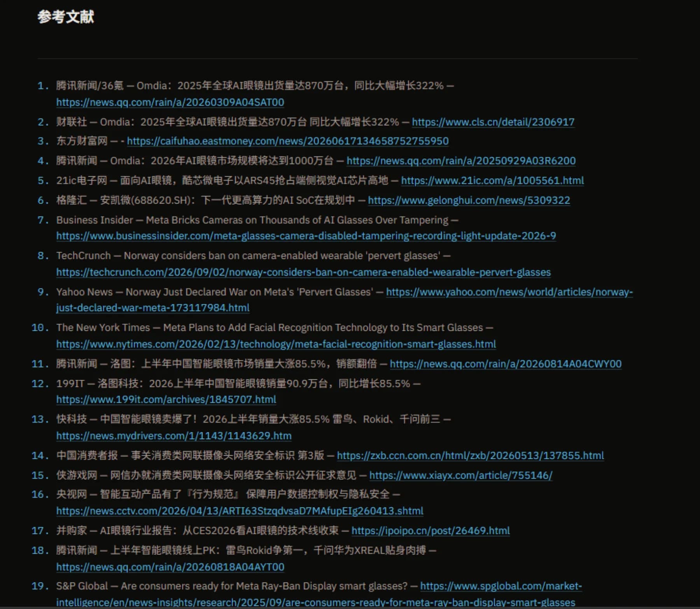Click the 199IT 洛图科技 reference text
Image resolution: width=700 pixels, height=609 pixels.
(x=233, y=384)
